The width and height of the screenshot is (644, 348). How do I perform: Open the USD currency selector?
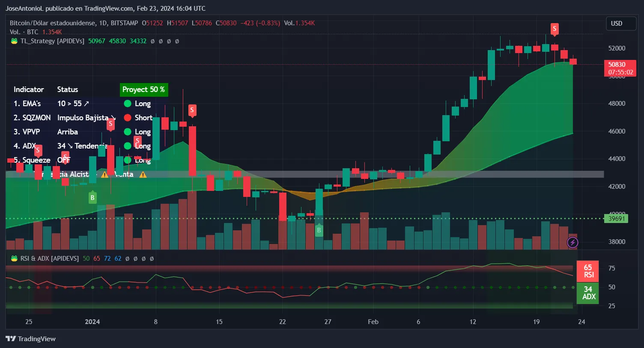coord(620,24)
